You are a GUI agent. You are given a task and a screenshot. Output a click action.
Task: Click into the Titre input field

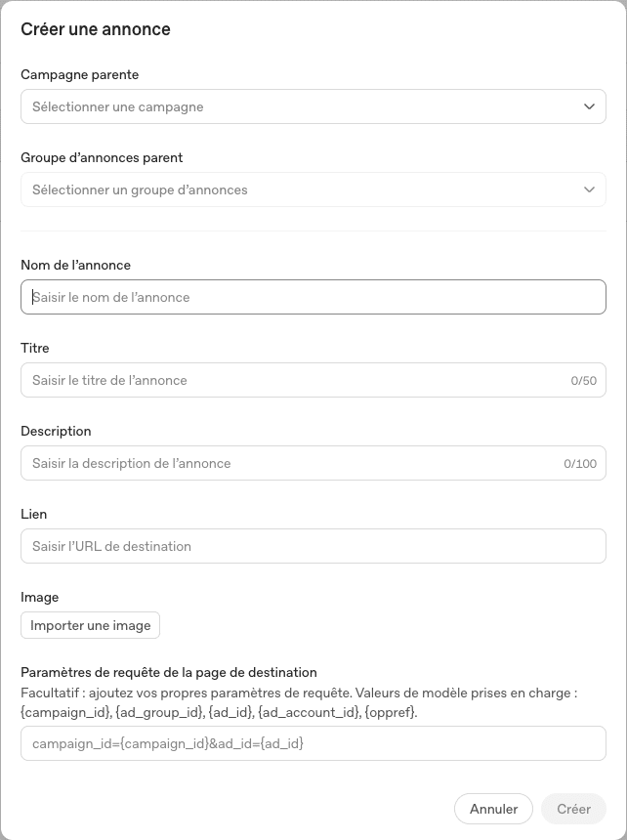pyautogui.click(x=313, y=380)
